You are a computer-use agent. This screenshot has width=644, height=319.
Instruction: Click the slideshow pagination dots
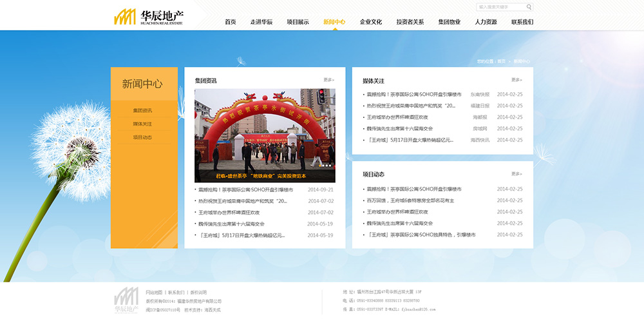pos(325,166)
